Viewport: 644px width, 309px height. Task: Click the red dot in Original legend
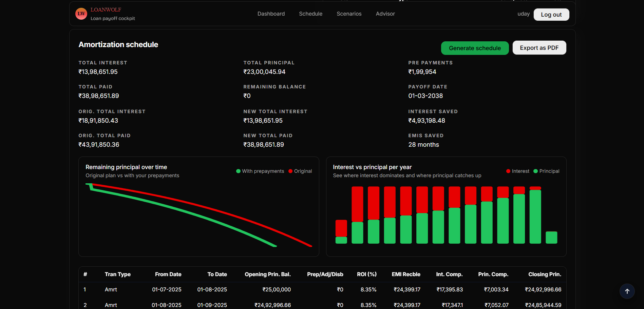[x=290, y=171]
